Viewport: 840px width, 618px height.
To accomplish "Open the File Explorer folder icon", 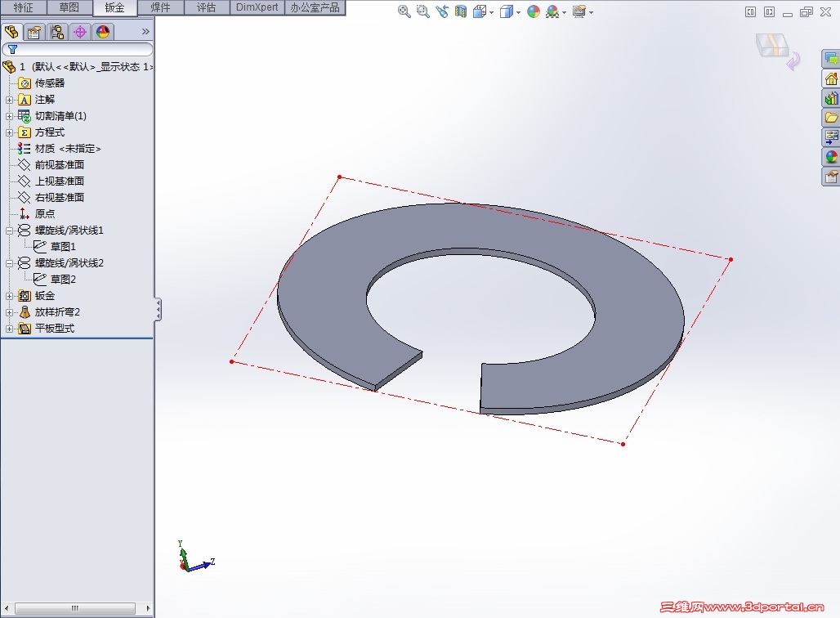I will [831, 118].
